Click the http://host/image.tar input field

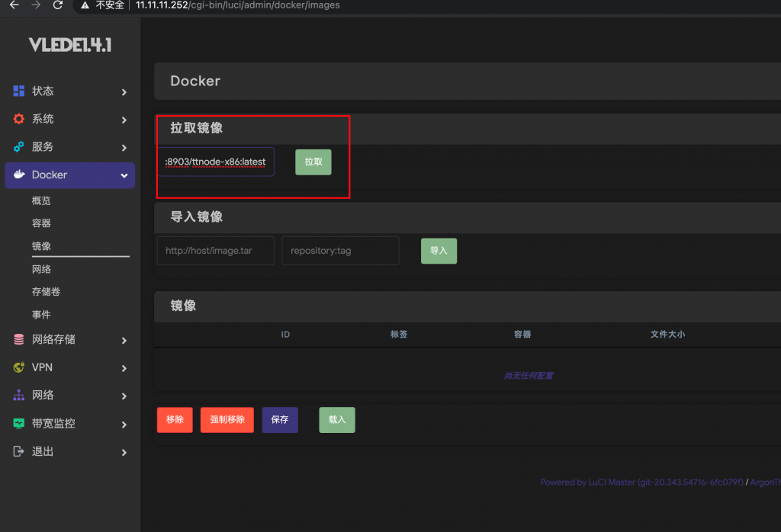215,251
